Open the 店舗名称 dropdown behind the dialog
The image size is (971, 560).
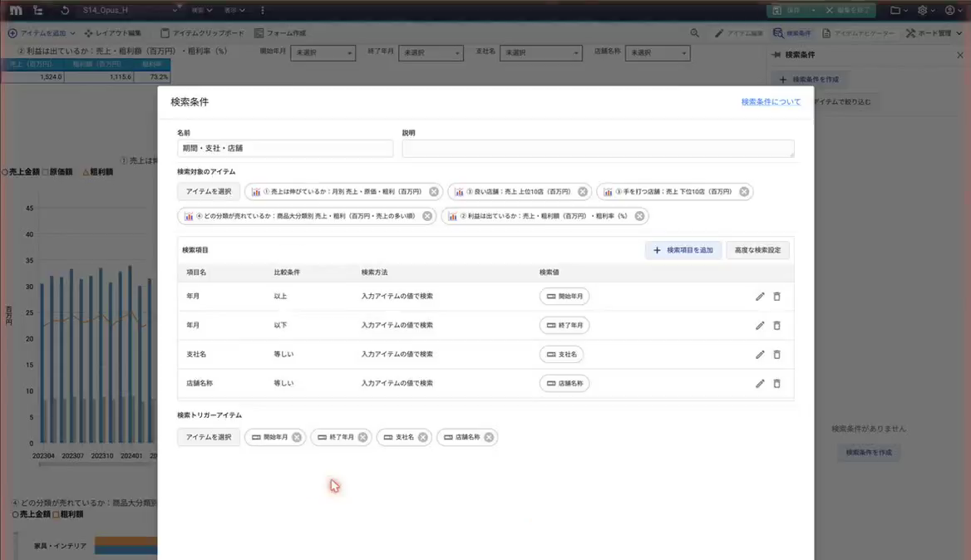click(x=658, y=53)
